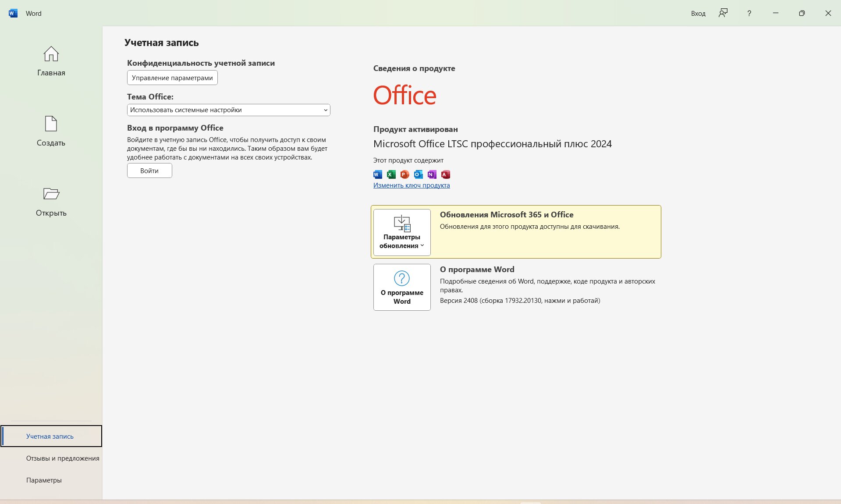The image size is (841, 504).
Task: Click Управление параметрами button
Action: click(x=172, y=78)
